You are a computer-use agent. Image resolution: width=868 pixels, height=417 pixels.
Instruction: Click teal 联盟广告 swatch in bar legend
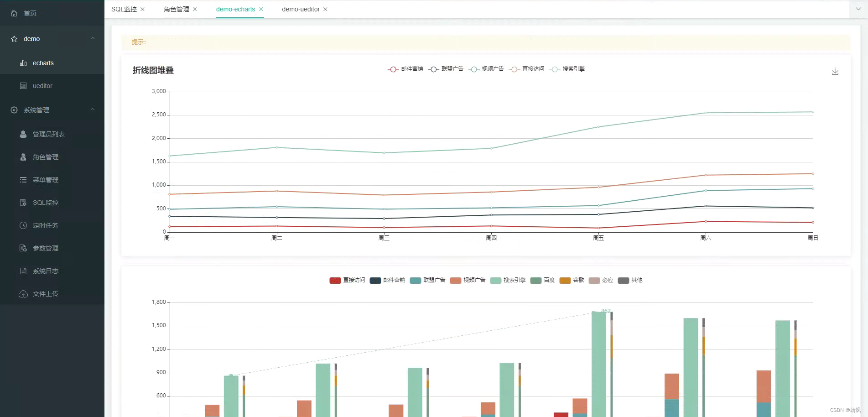[x=416, y=280]
